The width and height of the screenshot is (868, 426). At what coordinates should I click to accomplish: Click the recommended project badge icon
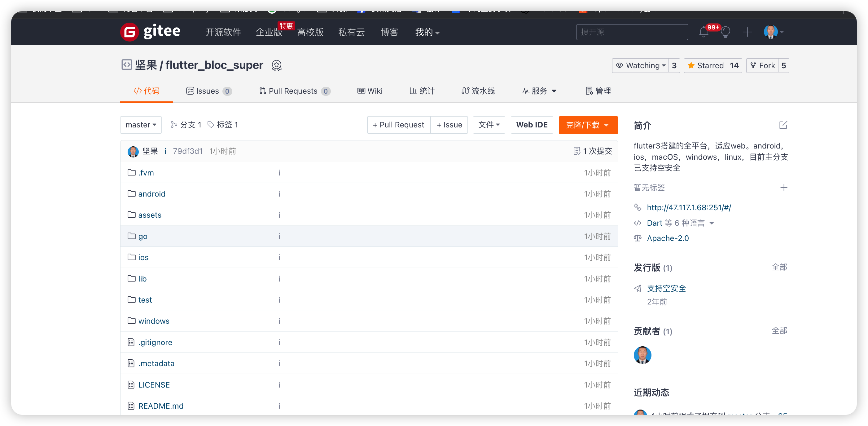pos(277,65)
